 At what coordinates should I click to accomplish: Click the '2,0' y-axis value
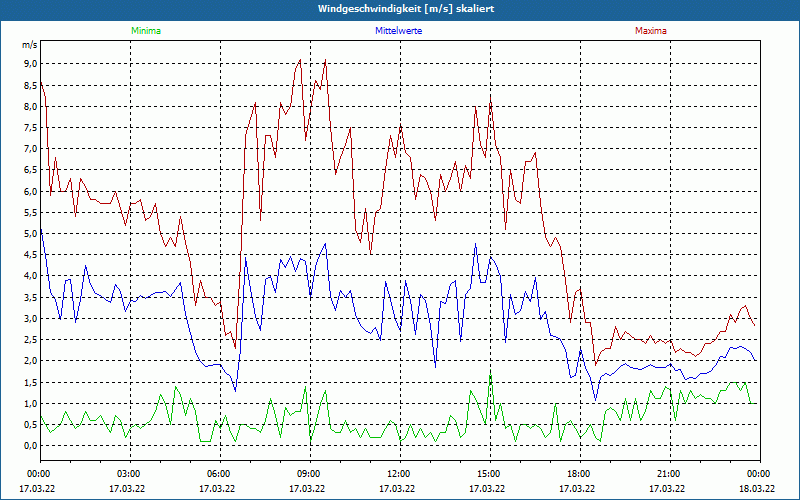pyautogui.click(x=31, y=361)
